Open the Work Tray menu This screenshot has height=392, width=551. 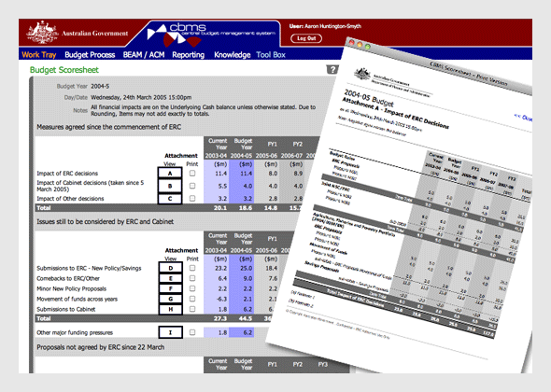(39, 55)
